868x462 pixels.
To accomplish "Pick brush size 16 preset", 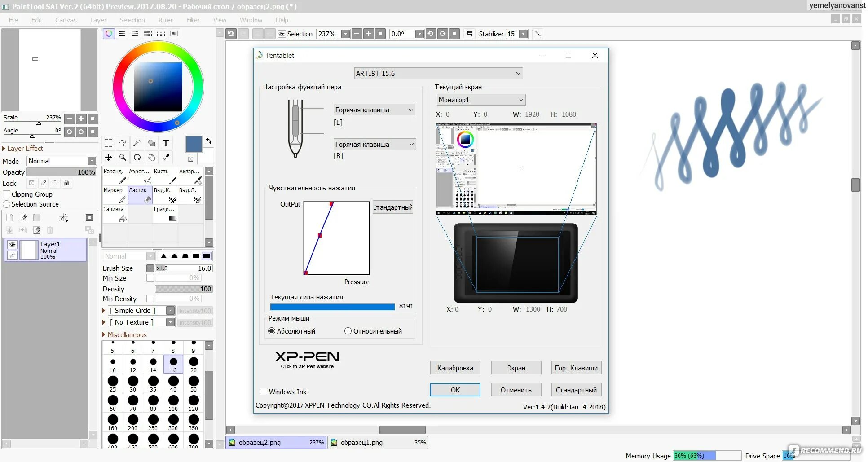I will (173, 364).
